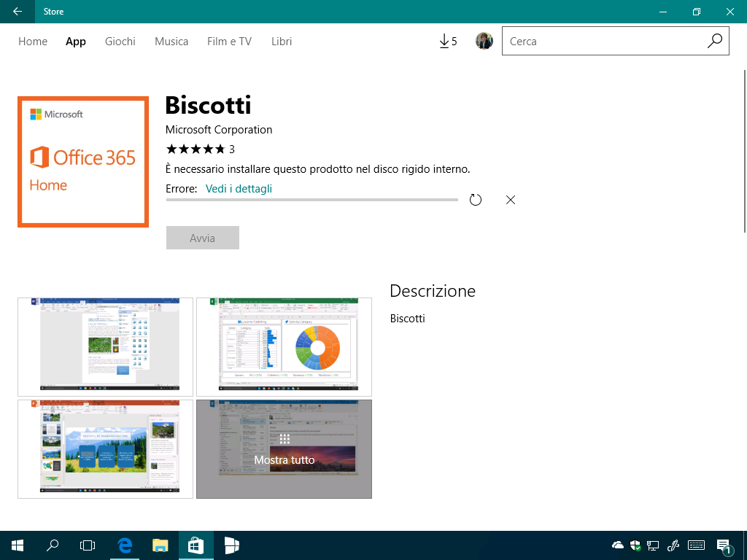The width and height of the screenshot is (747, 560).
Task: Click the installation progress bar
Action: pos(312,200)
